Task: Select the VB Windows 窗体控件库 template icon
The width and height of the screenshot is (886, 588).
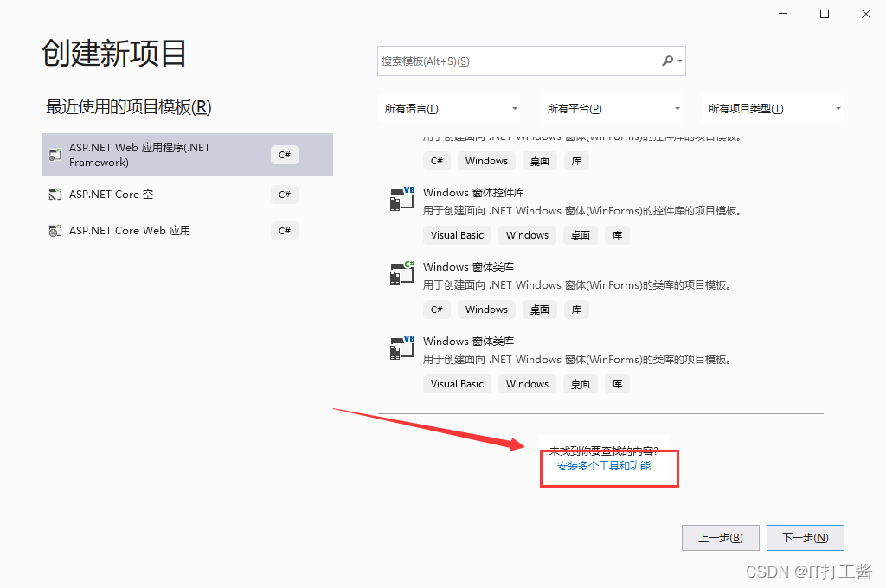Action: click(x=401, y=199)
